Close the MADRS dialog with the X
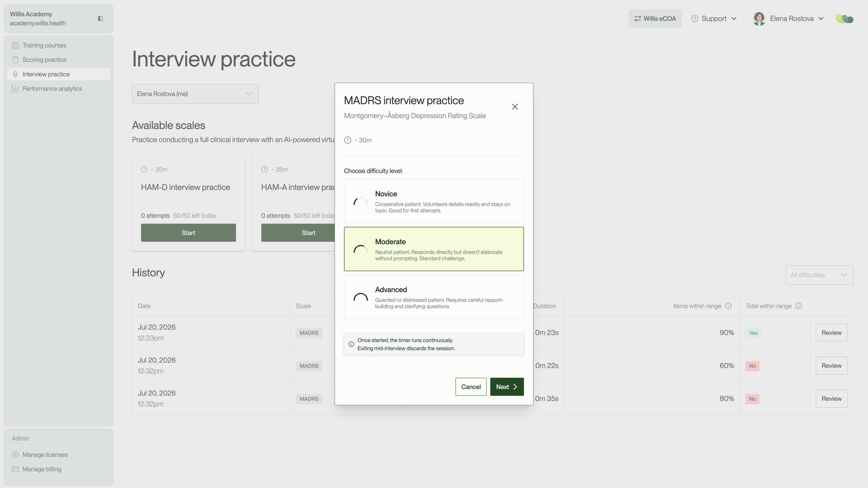The width and height of the screenshot is (868, 488). [x=515, y=107]
